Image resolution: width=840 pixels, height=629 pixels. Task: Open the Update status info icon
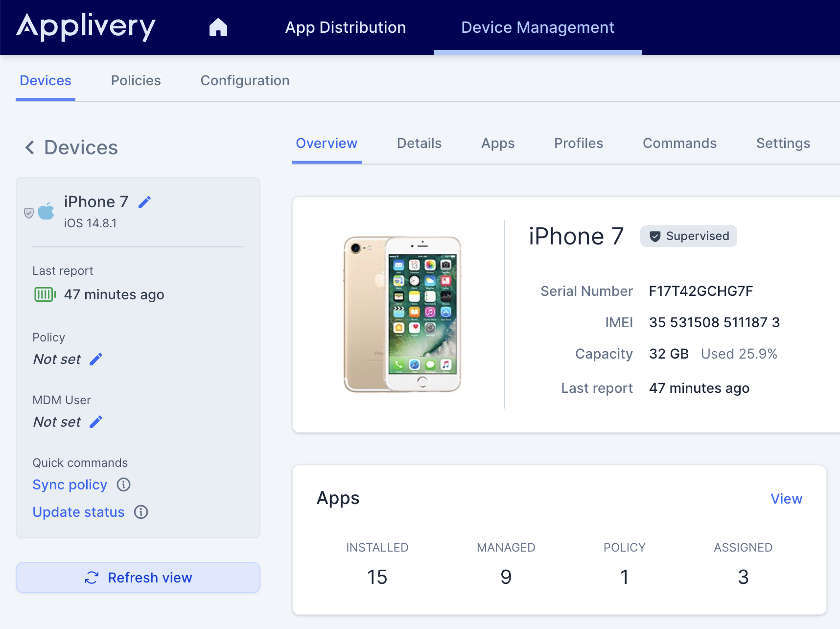pyautogui.click(x=141, y=512)
